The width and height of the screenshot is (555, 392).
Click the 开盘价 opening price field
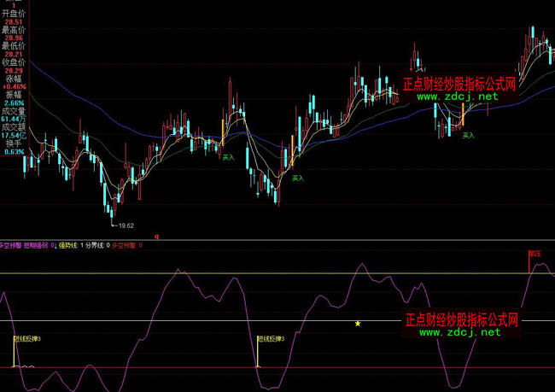pyautogui.click(x=14, y=15)
